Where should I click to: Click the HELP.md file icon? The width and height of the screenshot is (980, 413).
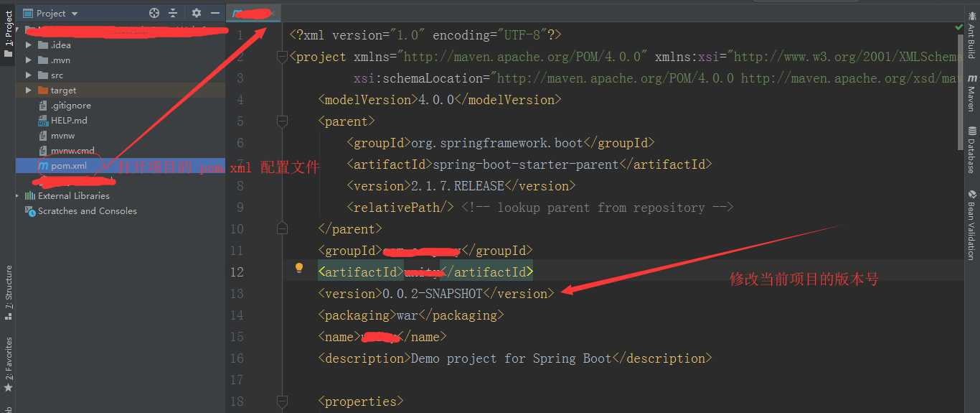tap(43, 120)
